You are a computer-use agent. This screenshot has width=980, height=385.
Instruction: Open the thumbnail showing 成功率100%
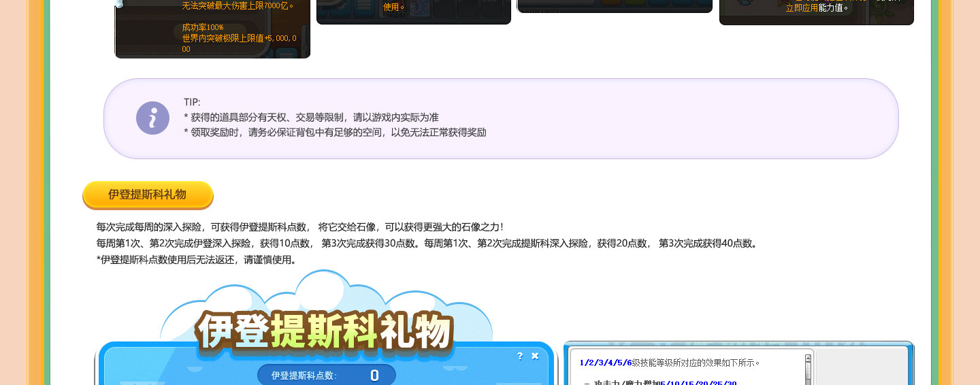tap(212, 29)
